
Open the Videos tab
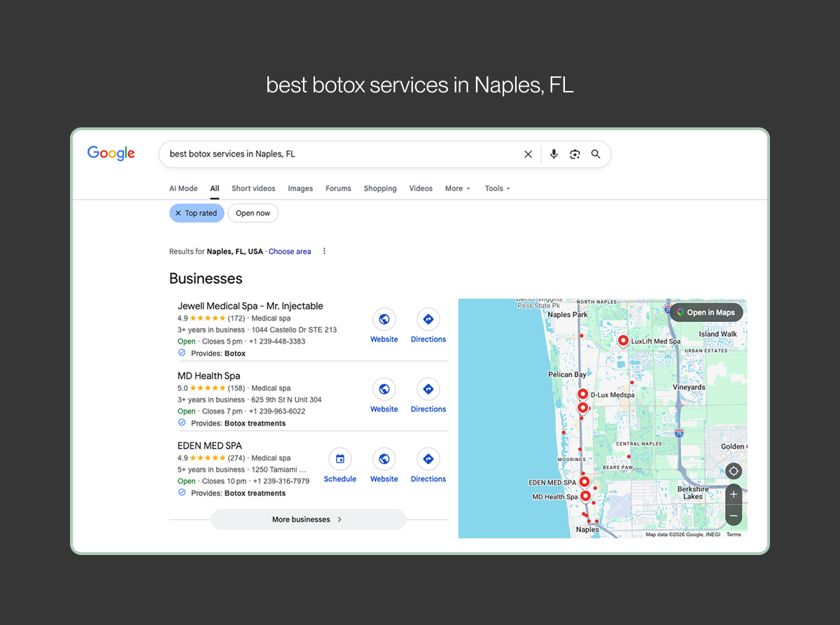[421, 188]
